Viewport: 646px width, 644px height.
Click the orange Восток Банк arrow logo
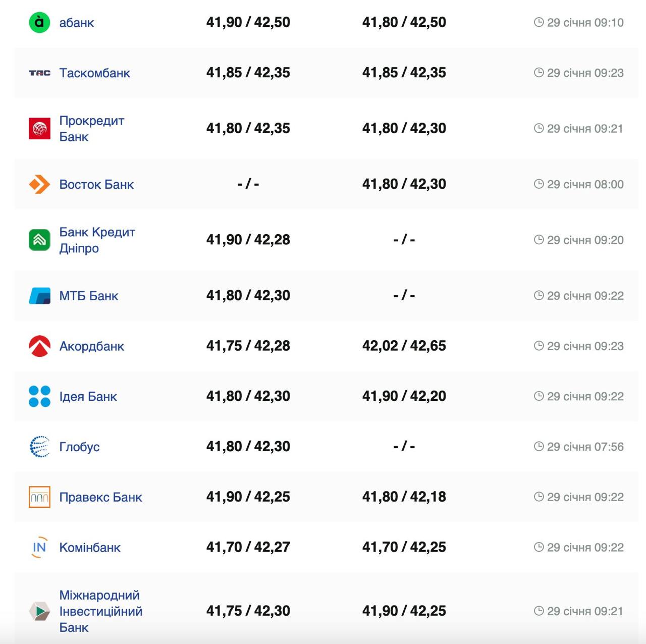pos(39,184)
